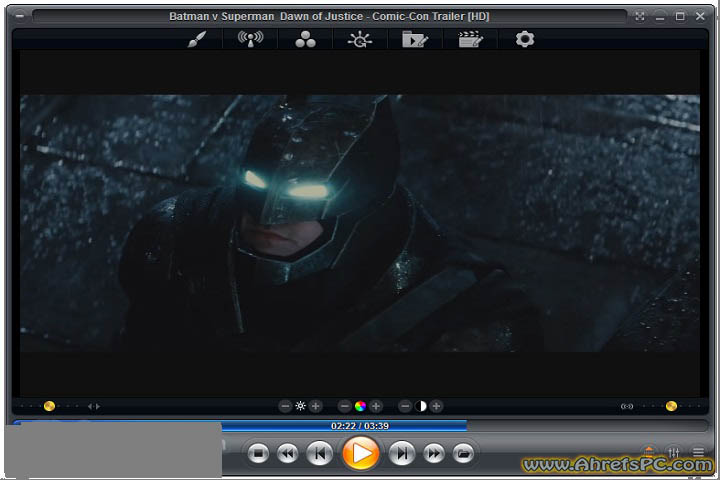
Task: Click the left-right arrows icon by left slider
Action: (94, 407)
